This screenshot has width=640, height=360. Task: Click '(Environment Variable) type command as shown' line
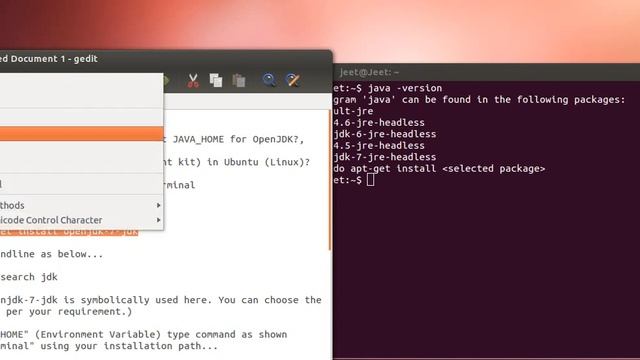pyautogui.click(x=161, y=334)
